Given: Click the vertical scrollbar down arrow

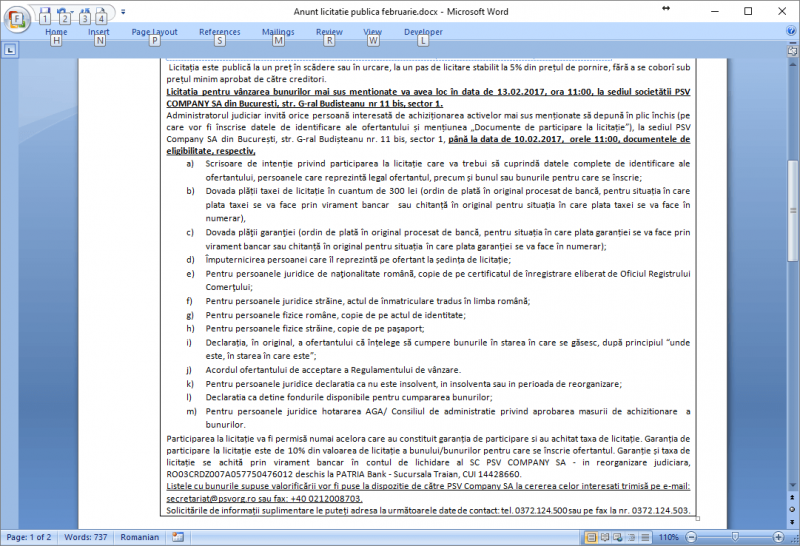Looking at the screenshot, I should [x=792, y=485].
